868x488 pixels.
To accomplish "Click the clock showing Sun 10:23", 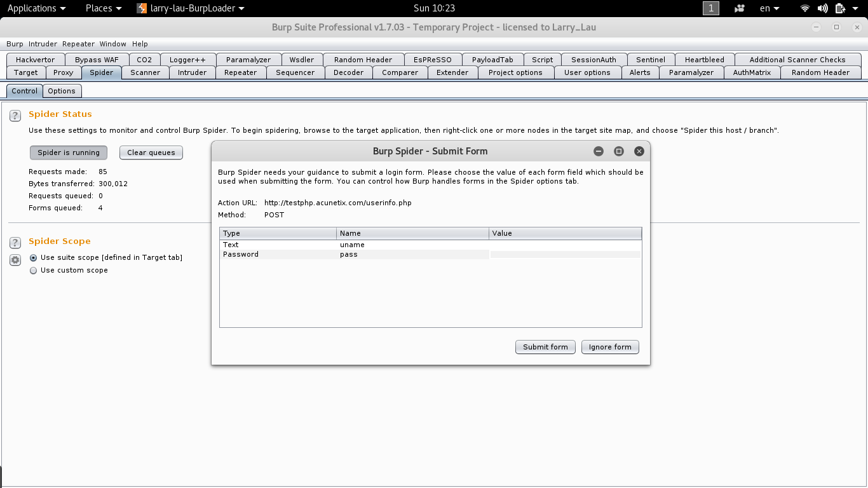I will [x=434, y=8].
